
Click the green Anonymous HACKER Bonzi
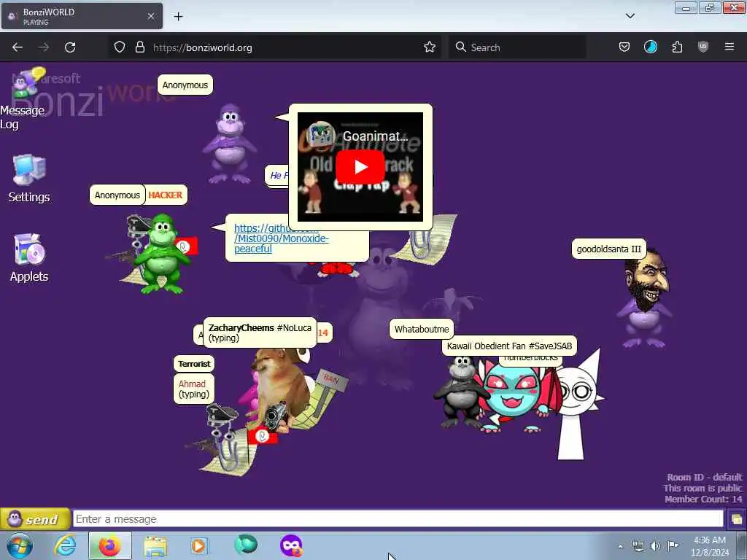pyautogui.click(x=161, y=254)
